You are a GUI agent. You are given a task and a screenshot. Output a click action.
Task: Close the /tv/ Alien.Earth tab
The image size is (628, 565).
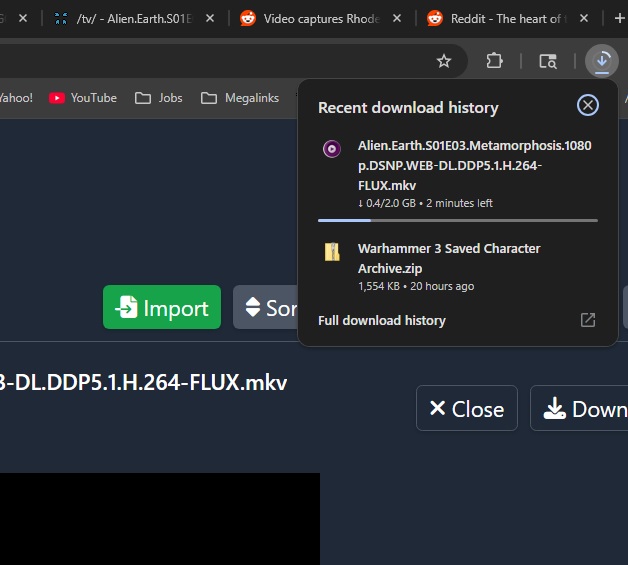210,18
